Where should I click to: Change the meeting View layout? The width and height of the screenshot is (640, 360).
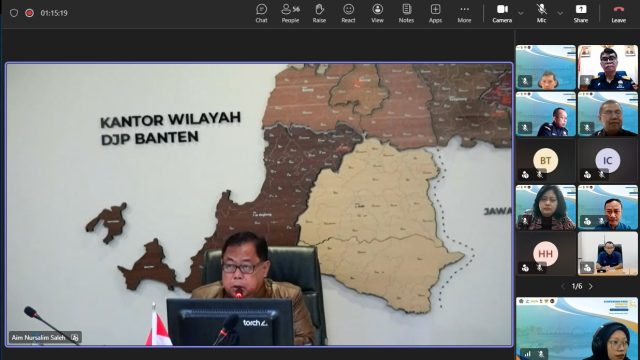(377, 13)
